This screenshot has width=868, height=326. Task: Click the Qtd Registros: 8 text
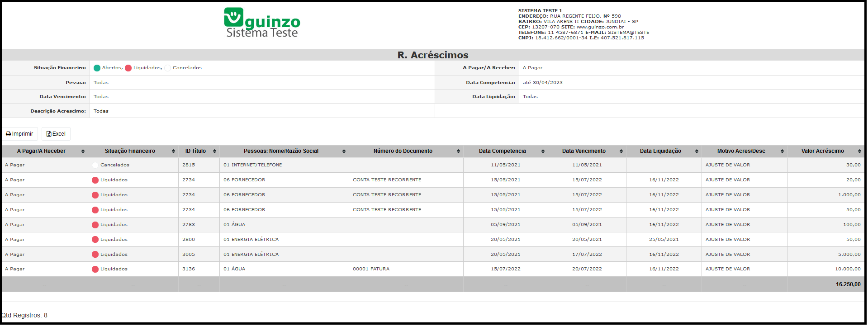pos(24,316)
